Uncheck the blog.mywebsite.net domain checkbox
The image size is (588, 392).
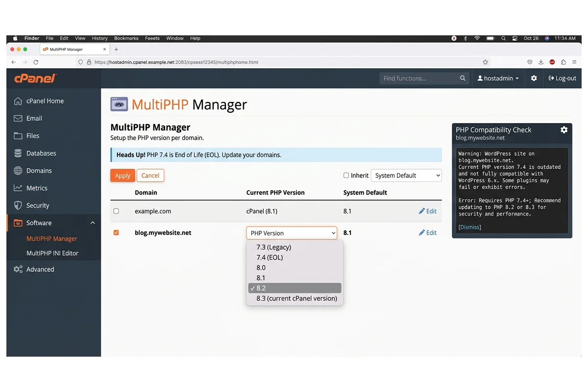(116, 233)
